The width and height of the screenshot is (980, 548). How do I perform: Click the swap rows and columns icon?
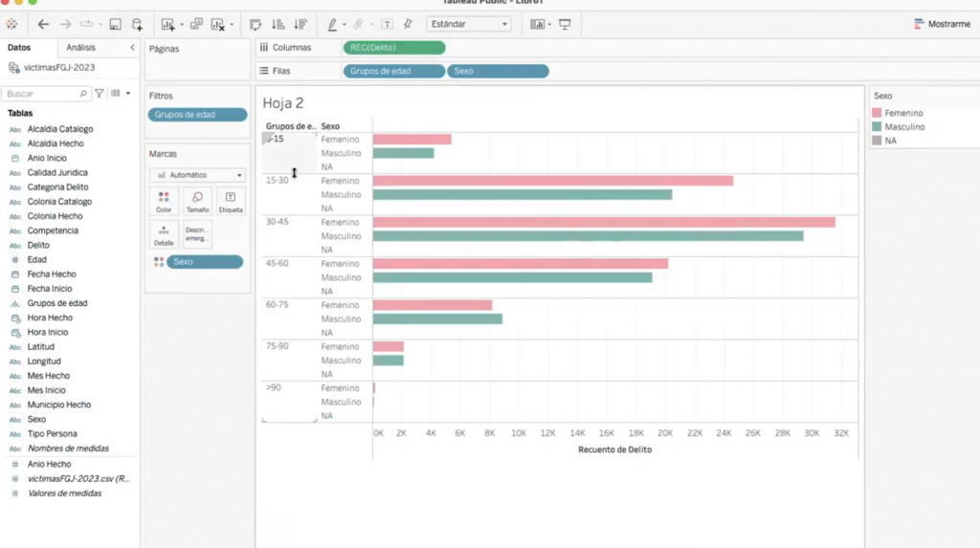(x=255, y=24)
